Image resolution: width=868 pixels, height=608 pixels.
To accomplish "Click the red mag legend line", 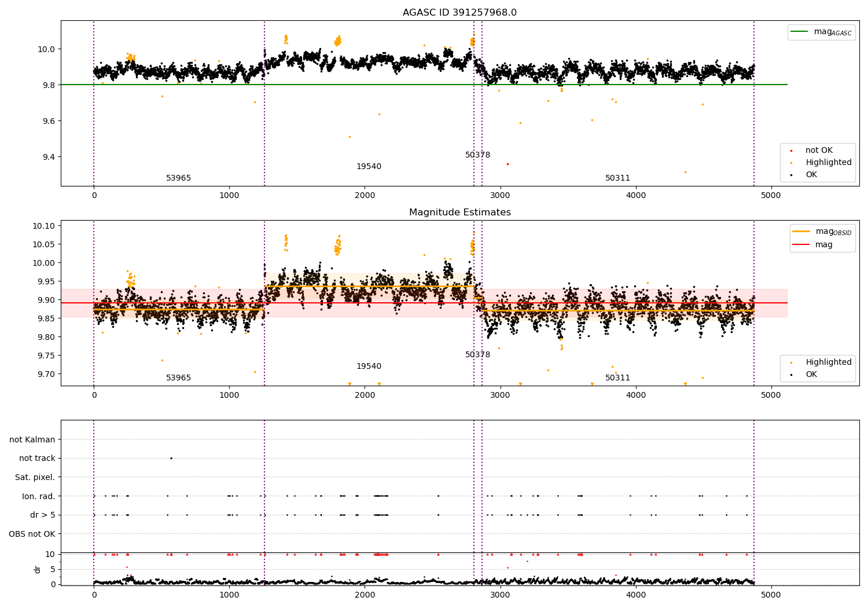I will point(801,245).
